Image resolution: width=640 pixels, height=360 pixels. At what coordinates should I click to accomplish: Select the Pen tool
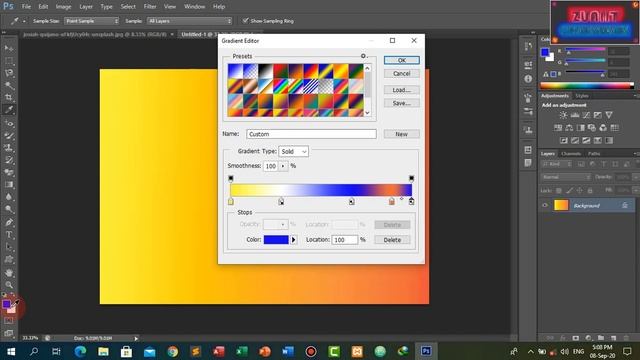point(9,222)
